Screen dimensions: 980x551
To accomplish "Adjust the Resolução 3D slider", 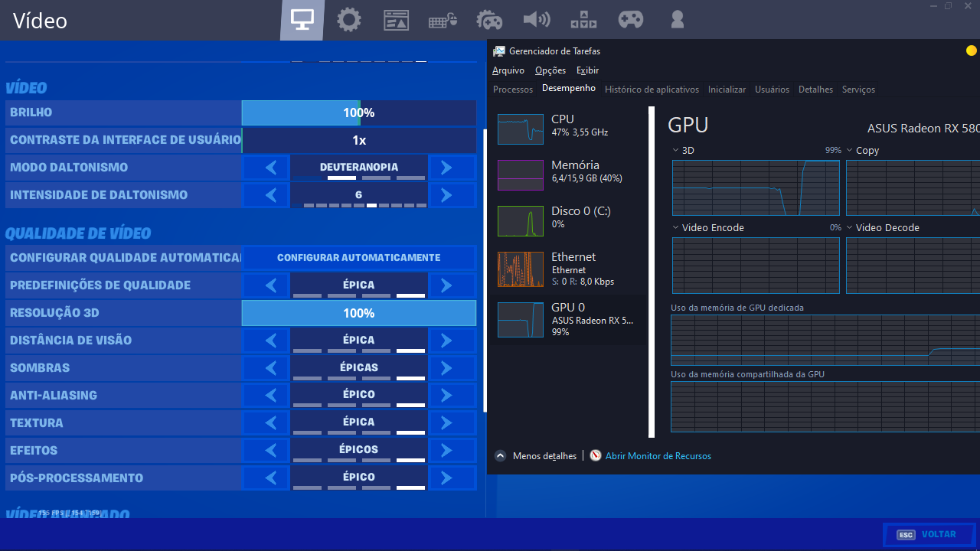I will 359,313.
